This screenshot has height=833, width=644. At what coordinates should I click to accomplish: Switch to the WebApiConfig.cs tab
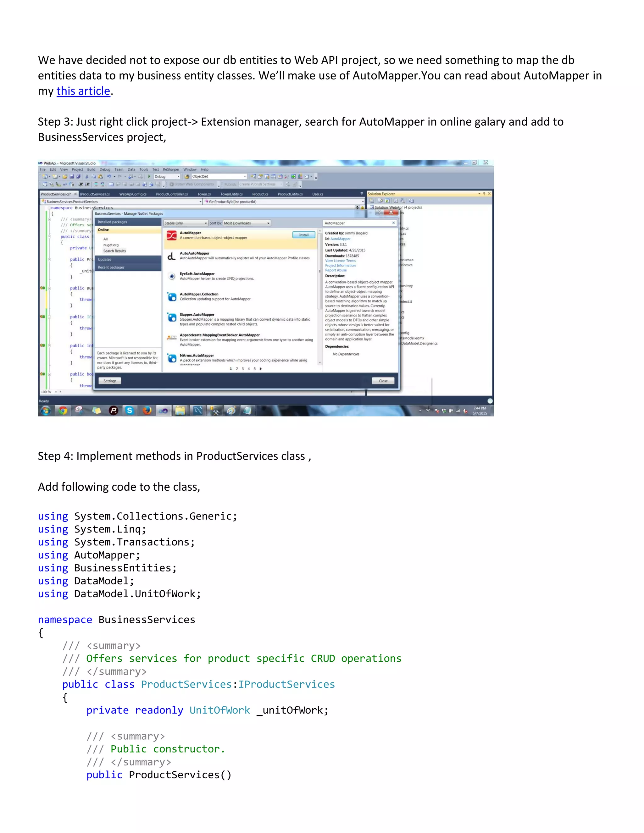133,194
